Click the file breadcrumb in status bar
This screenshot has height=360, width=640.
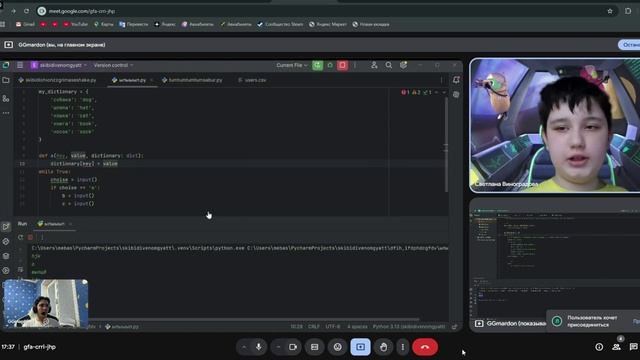pos(122,327)
